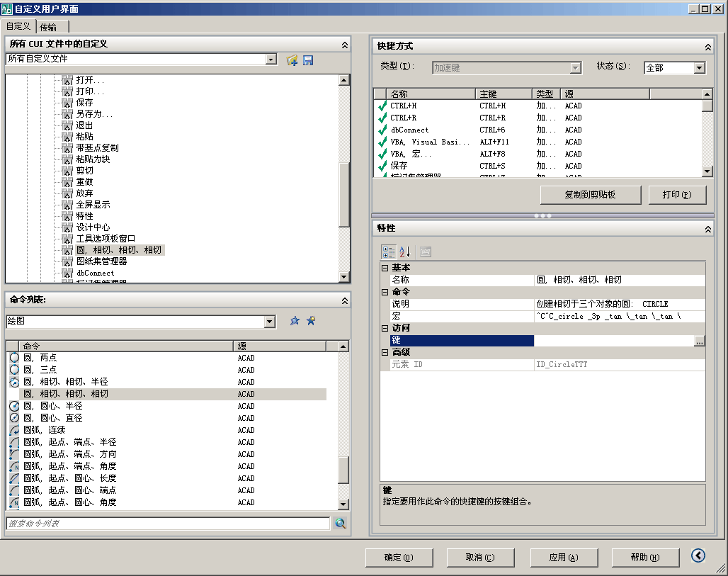Click the icon of 圆, 三点 command
Screen dimensions: 728x576
[14, 370]
